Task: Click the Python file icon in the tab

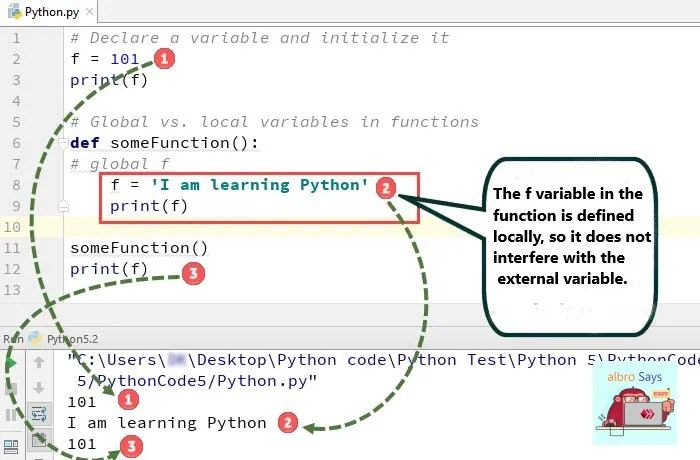Action: [15, 12]
